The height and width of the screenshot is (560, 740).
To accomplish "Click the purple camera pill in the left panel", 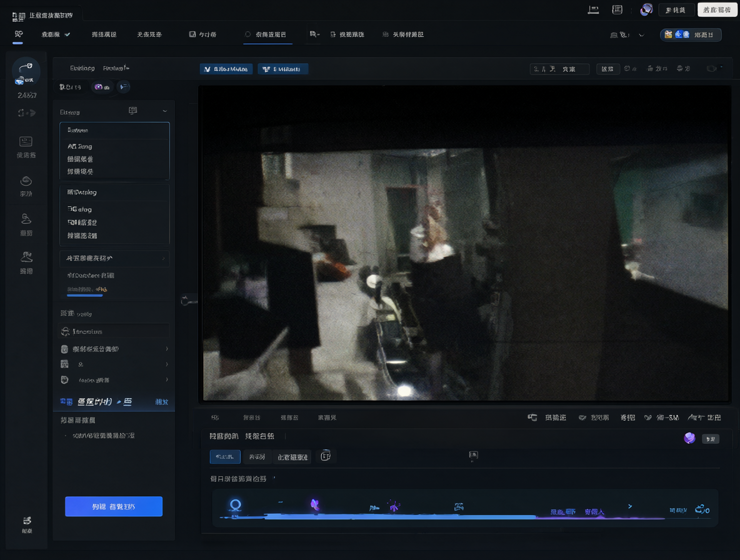I will [102, 87].
